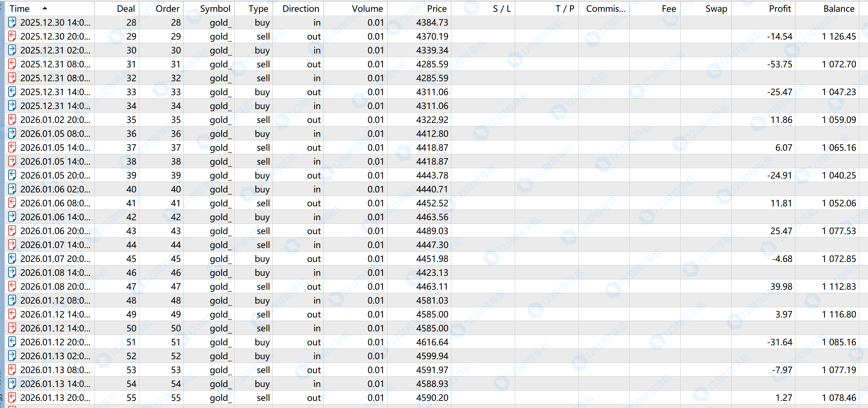Click the red sell-in icon for deal 32
Screen dimensions: 868x408
[x=12, y=78]
